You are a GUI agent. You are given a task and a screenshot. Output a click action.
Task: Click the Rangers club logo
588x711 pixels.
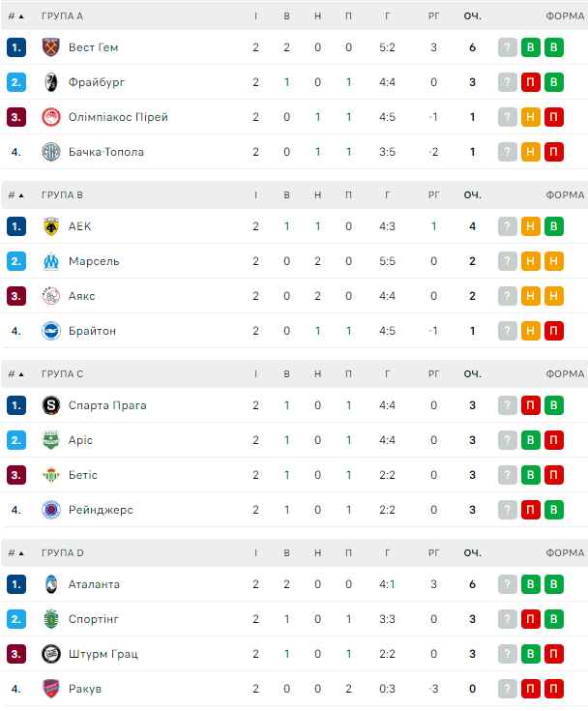pyautogui.click(x=51, y=510)
